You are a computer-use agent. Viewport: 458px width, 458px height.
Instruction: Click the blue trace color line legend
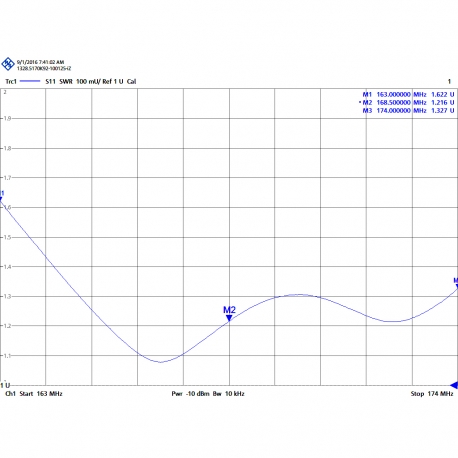30,81
